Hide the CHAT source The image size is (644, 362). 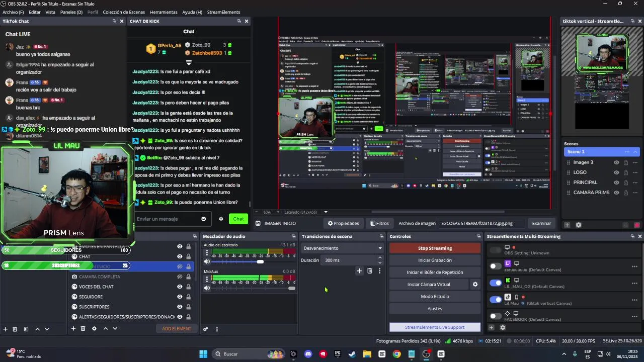pos(180,256)
